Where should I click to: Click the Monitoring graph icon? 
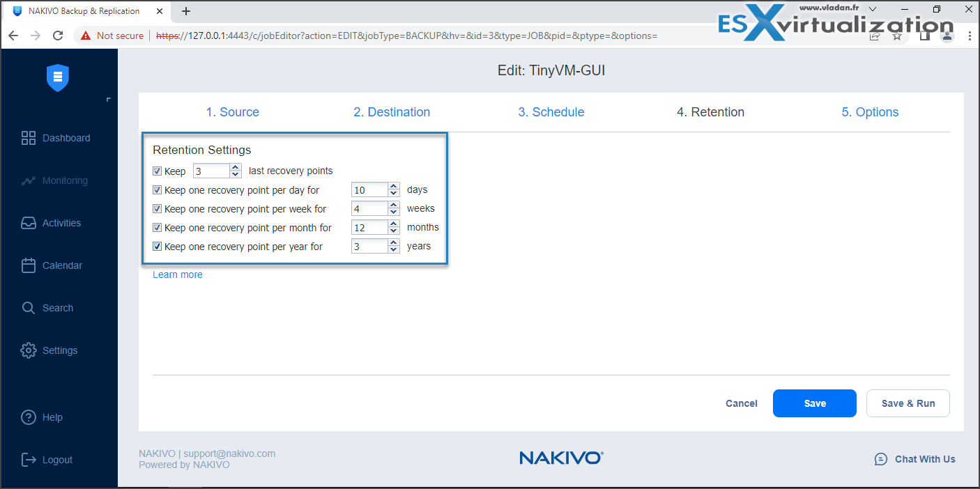click(29, 180)
